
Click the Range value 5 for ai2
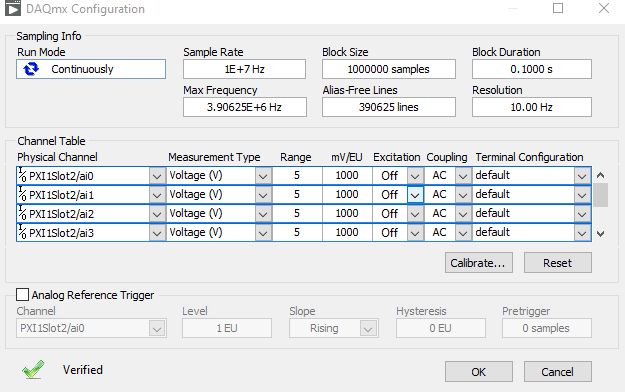click(297, 213)
